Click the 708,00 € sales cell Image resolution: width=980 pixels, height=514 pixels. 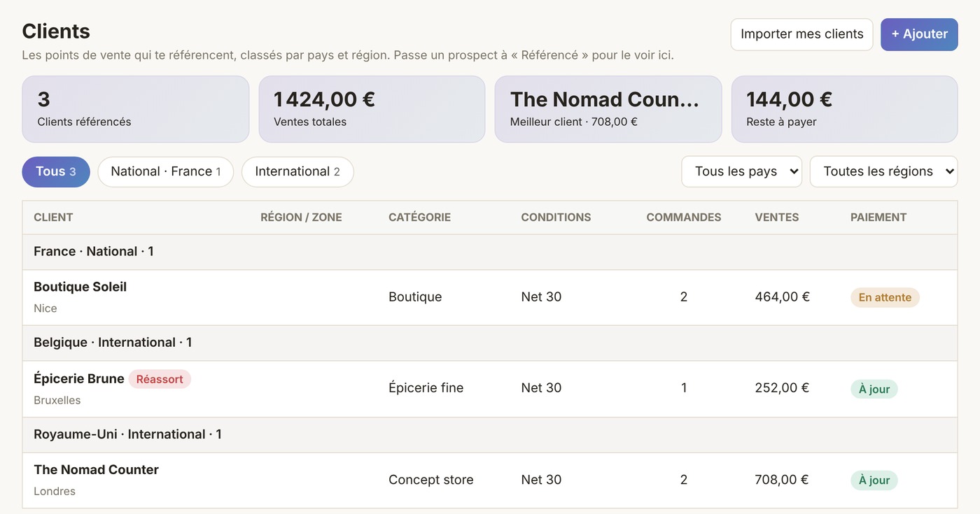(x=781, y=480)
